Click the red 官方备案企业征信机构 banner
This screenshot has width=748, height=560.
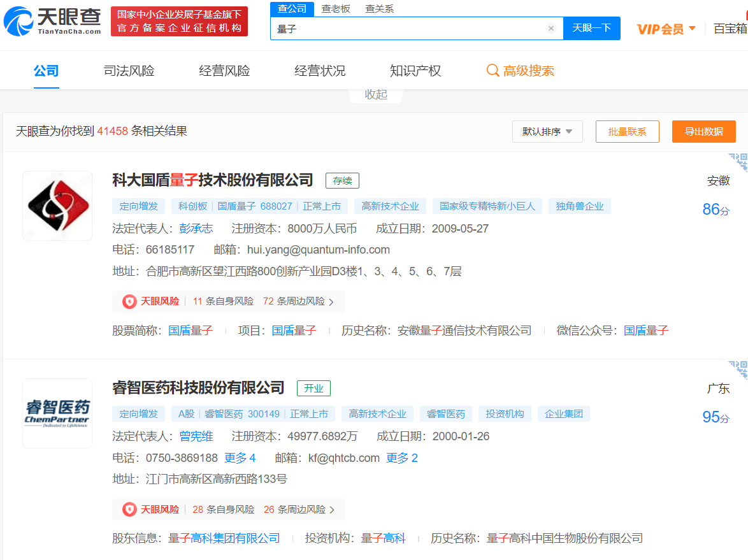pos(180,22)
